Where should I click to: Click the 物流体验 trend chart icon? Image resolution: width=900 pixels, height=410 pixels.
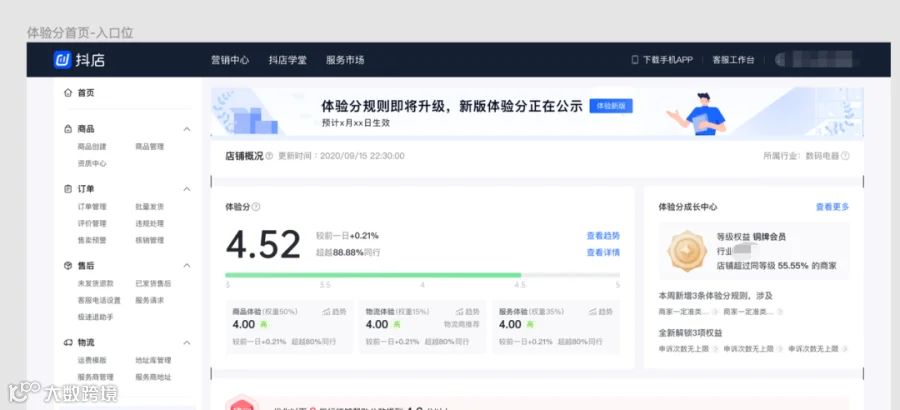(460, 312)
